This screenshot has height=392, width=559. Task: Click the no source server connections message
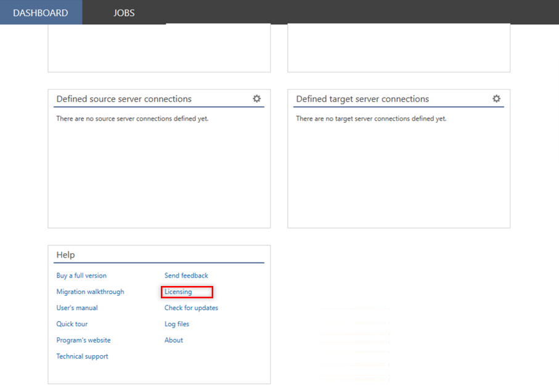tap(133, 118)
